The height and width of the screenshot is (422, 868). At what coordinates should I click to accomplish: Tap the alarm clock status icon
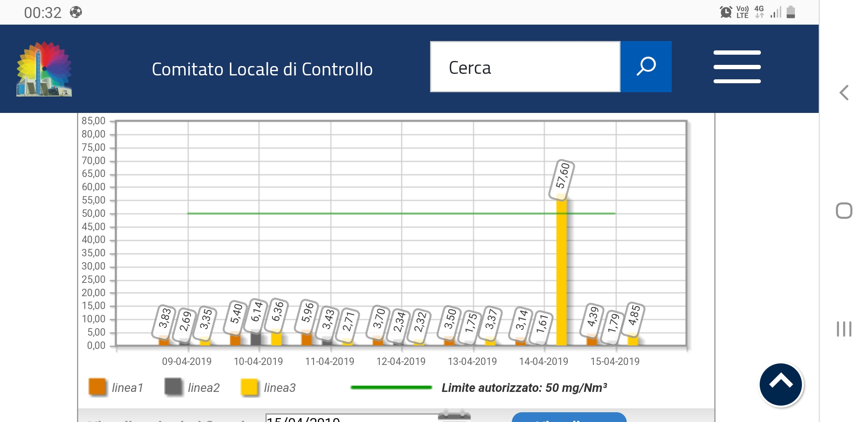pyautogui.click(x=726, y=12)
